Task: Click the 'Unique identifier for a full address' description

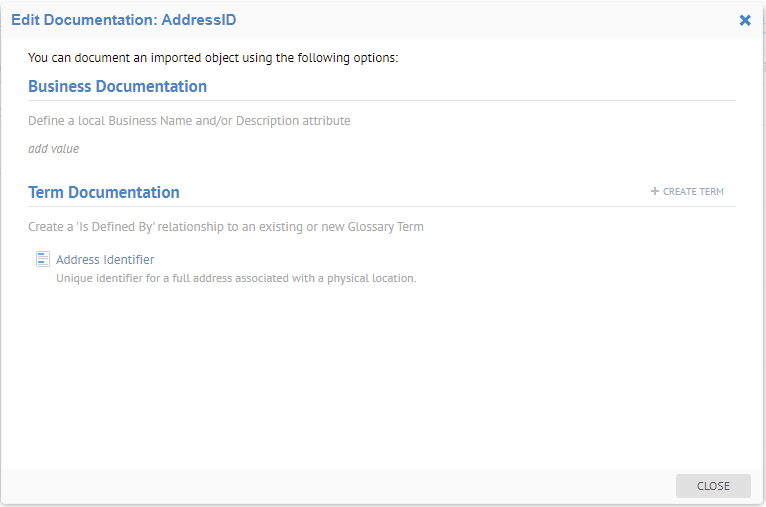Action: pyautogui.click(x=235, y=278)
